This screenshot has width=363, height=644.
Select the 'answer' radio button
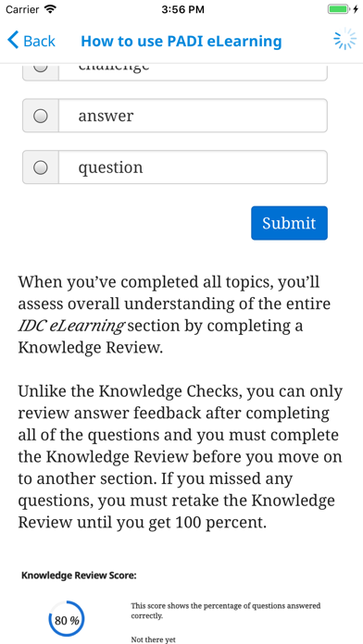41,116
